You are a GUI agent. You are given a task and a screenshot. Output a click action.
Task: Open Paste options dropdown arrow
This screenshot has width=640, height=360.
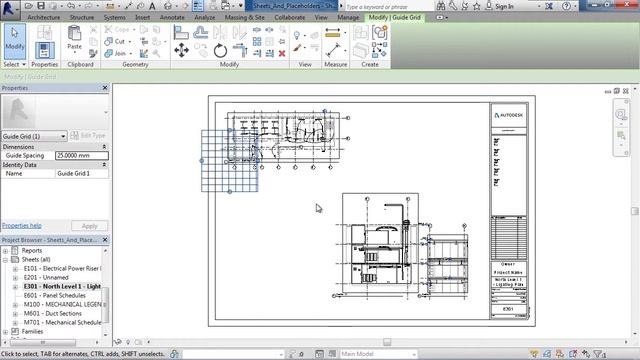point(74,52)
